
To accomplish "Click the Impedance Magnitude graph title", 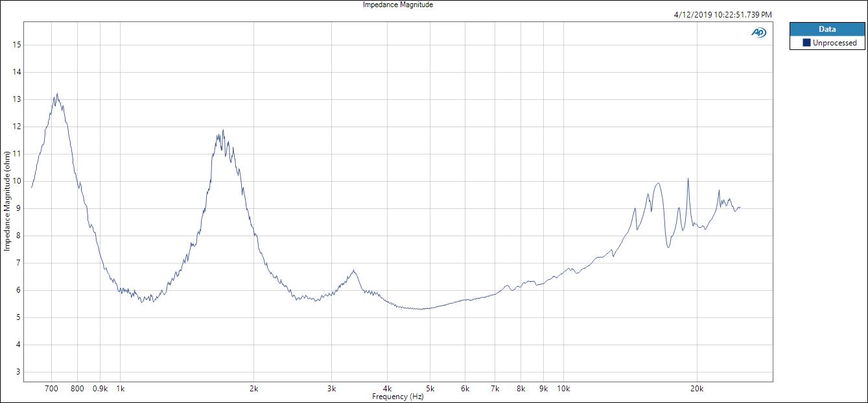I will pyautogui.click(x=397, y=5).
